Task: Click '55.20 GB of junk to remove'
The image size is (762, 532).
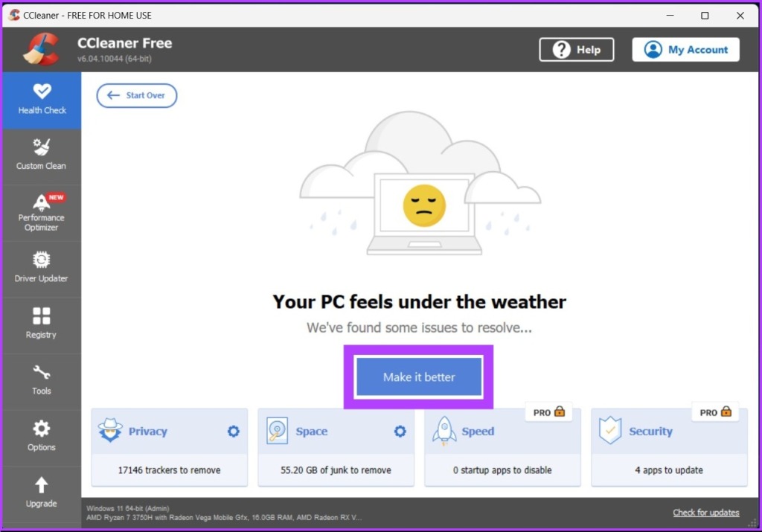Action: point(336,469)
